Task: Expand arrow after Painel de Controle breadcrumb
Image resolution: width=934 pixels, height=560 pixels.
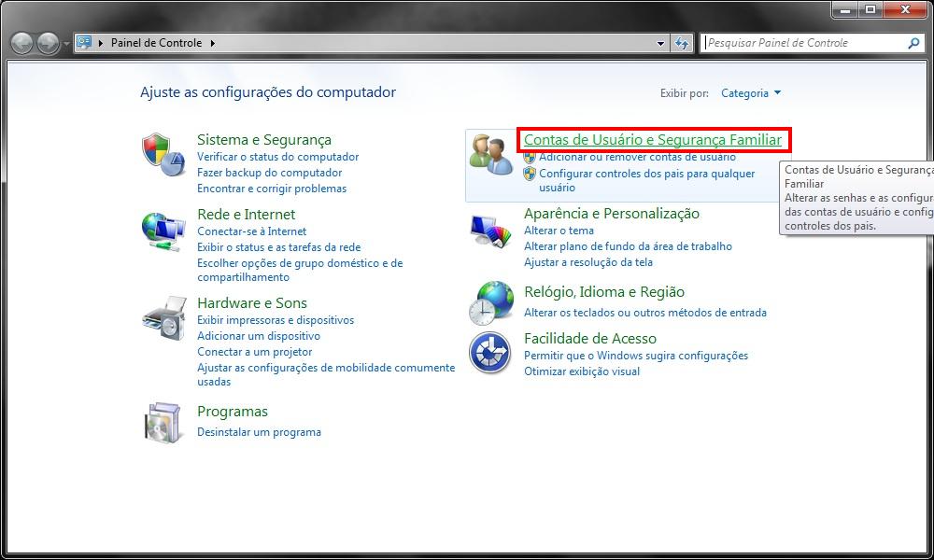Action: [213, 43]
